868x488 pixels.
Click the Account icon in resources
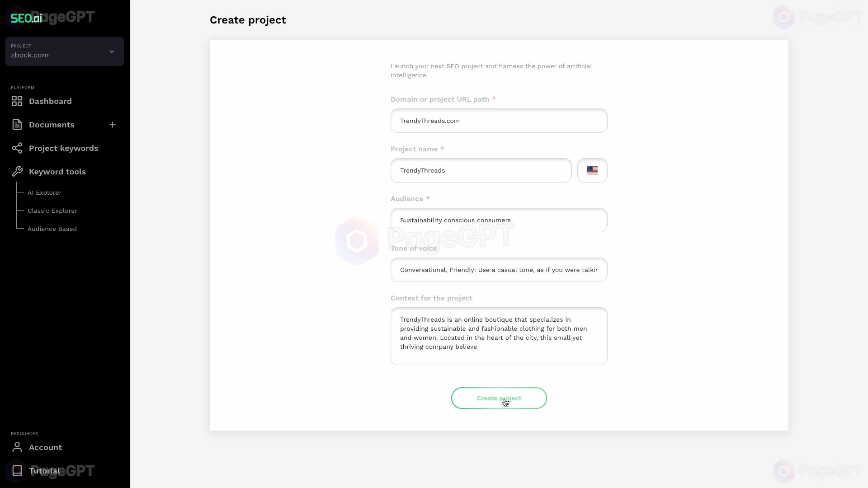tap(17, 447)
